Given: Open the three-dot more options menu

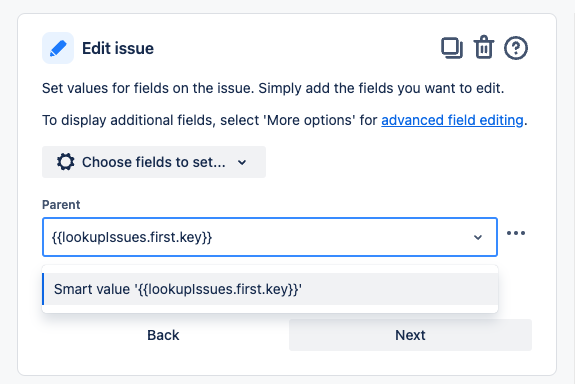Looking at the screenshot, I should point(516,233).
